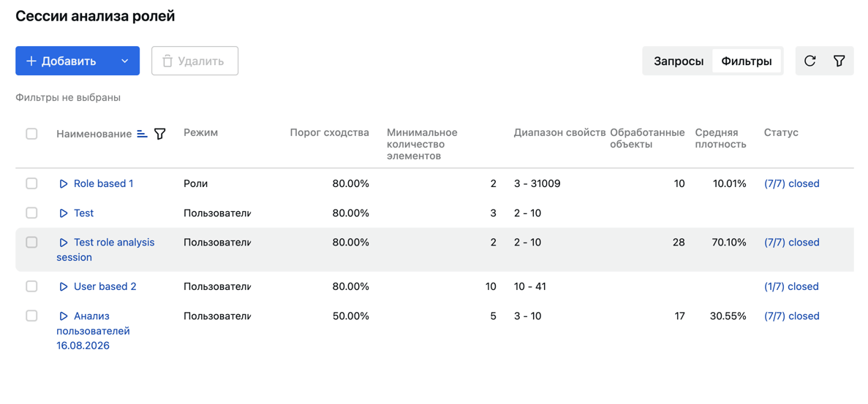Check the box for the Role based 1 row
Screen dimensions: 868x404
31,183
